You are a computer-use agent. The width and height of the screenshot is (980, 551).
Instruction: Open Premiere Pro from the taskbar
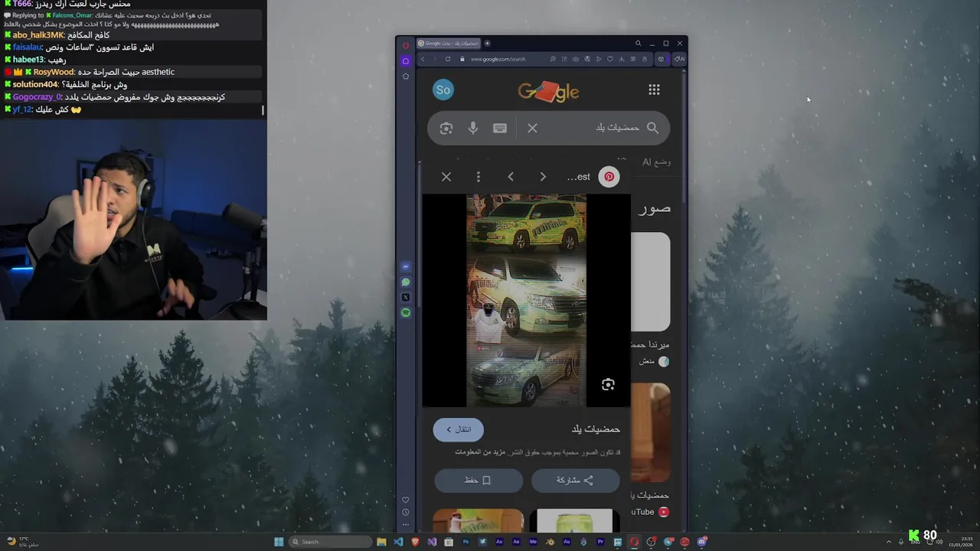point(600,542)
